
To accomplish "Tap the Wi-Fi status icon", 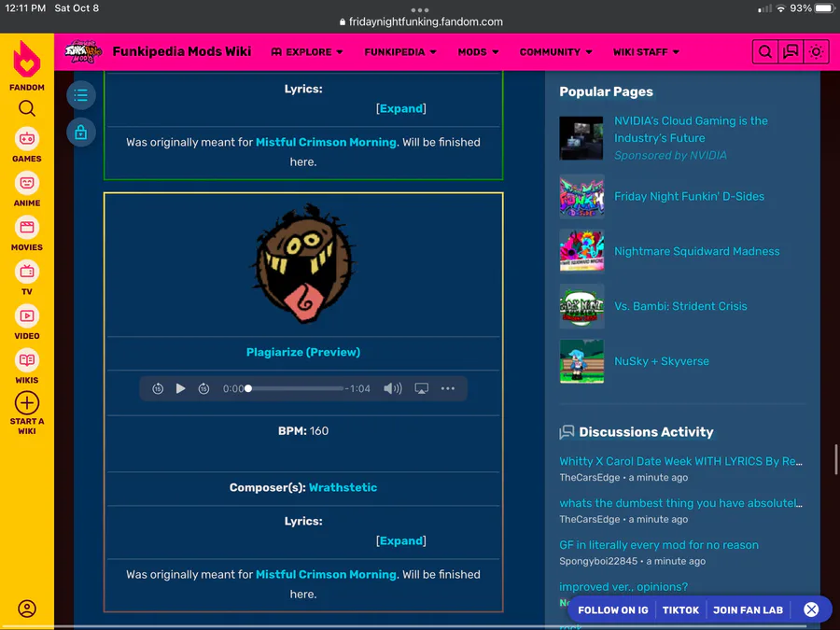I will (780, 8).
